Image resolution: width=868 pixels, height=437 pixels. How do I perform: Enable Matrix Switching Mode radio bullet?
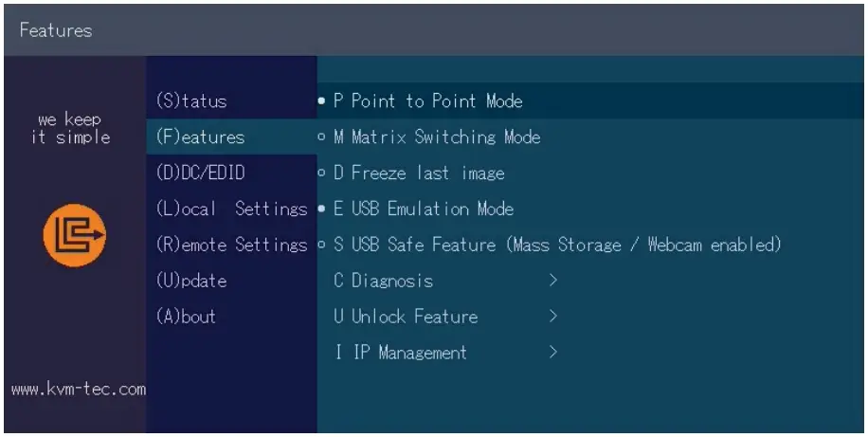[x=323, y=137]
